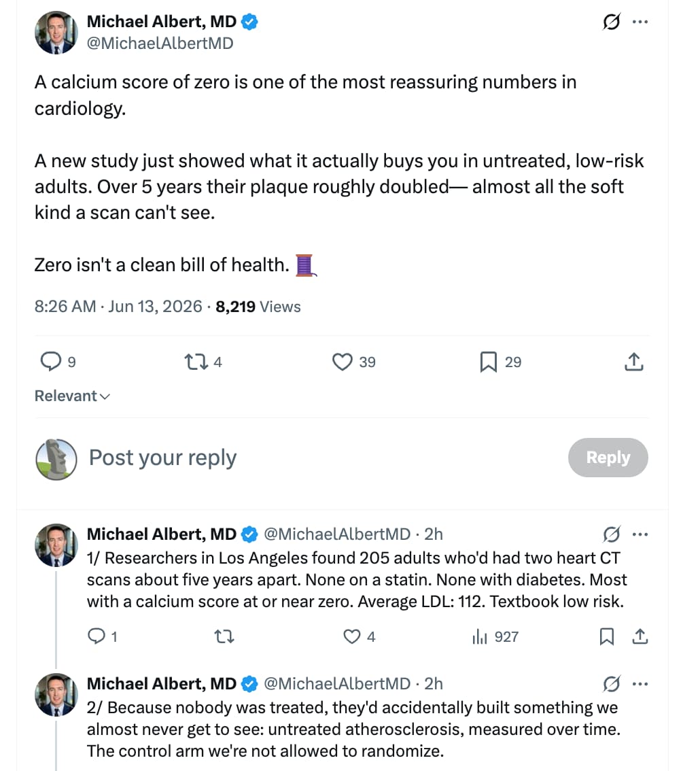Repost the main post with 4 reposts
This screenshot has height=771, width=700.
click(196, 362)
